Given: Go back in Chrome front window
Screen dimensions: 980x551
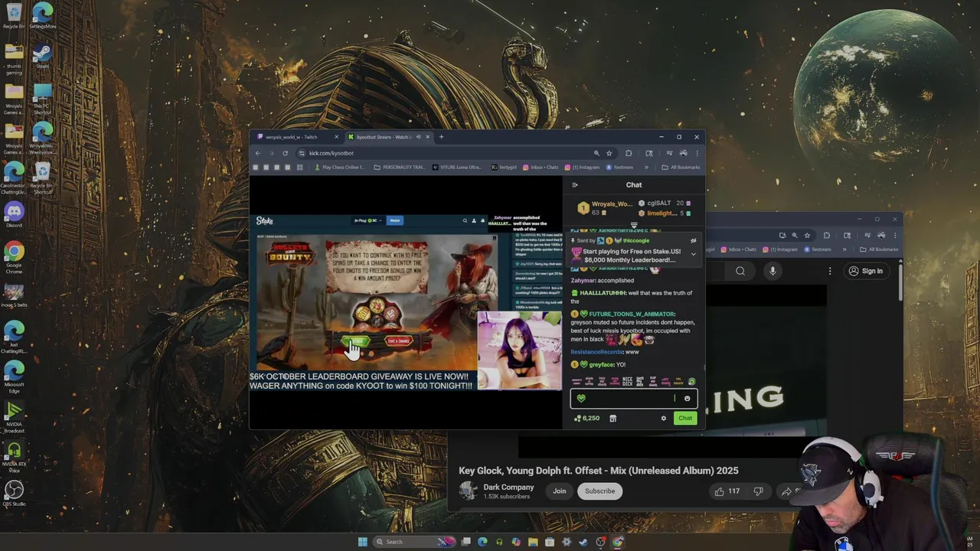Looking at the screenshot, I should click(x=258, y=153).
